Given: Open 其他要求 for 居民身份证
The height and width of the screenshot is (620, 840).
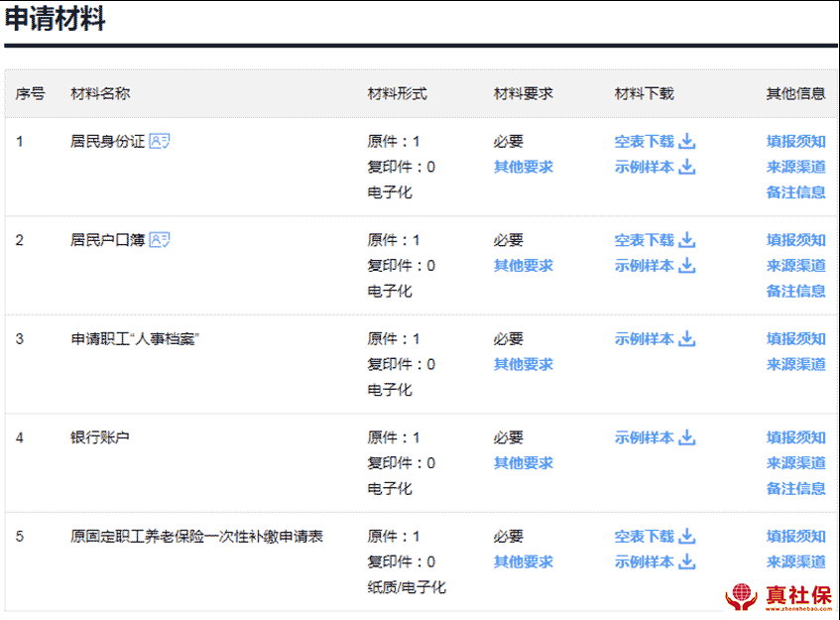Looking at the screenshot, I should point(524,167).
